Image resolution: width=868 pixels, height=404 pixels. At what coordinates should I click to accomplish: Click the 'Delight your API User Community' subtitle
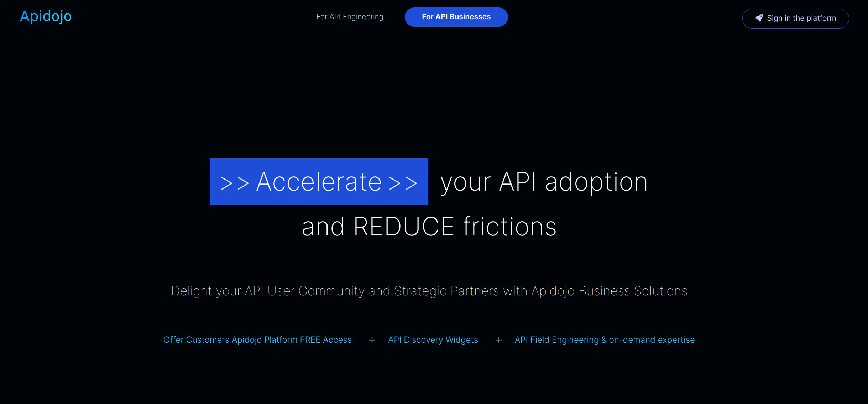429,291
